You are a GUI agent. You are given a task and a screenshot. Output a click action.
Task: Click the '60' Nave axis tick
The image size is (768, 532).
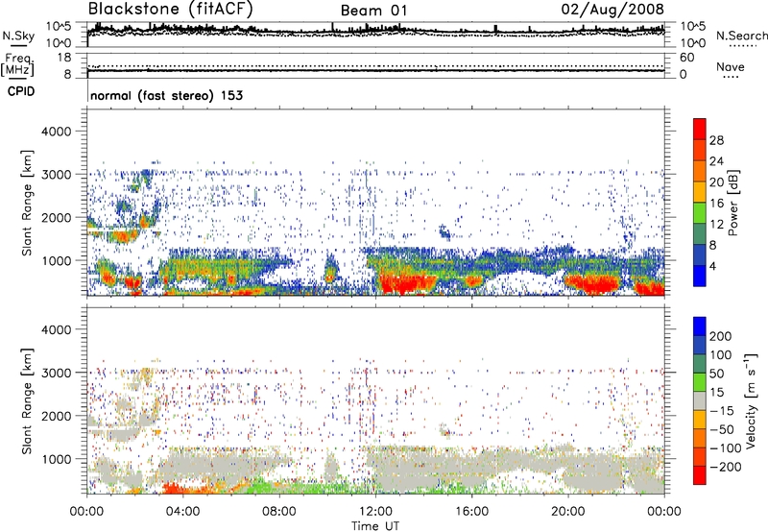pyautogui.click(x=686, y=58)
